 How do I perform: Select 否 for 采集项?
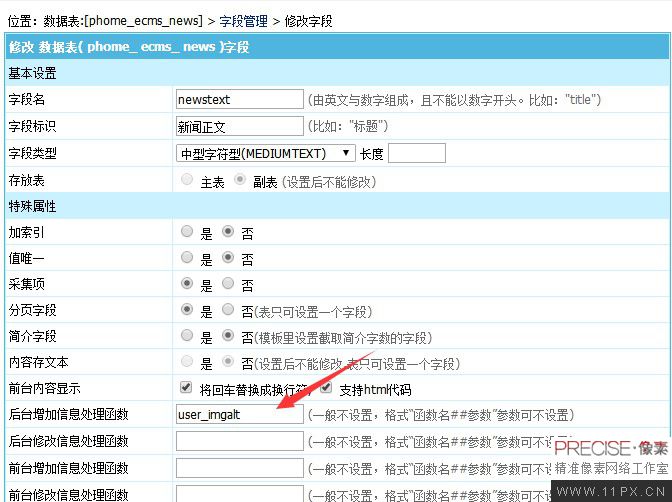[228, 283]
